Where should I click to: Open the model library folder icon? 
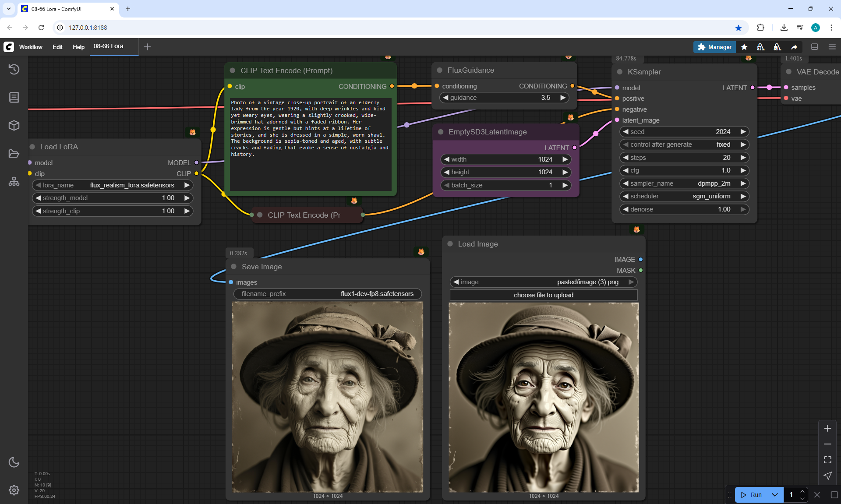pyautogui.click(x=14, y=154)
